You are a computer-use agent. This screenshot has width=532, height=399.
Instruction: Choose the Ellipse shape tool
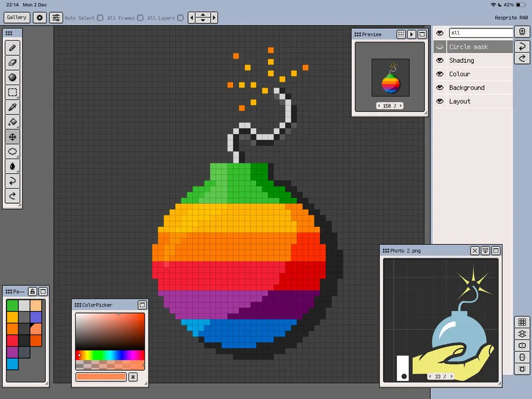point(13,152)
